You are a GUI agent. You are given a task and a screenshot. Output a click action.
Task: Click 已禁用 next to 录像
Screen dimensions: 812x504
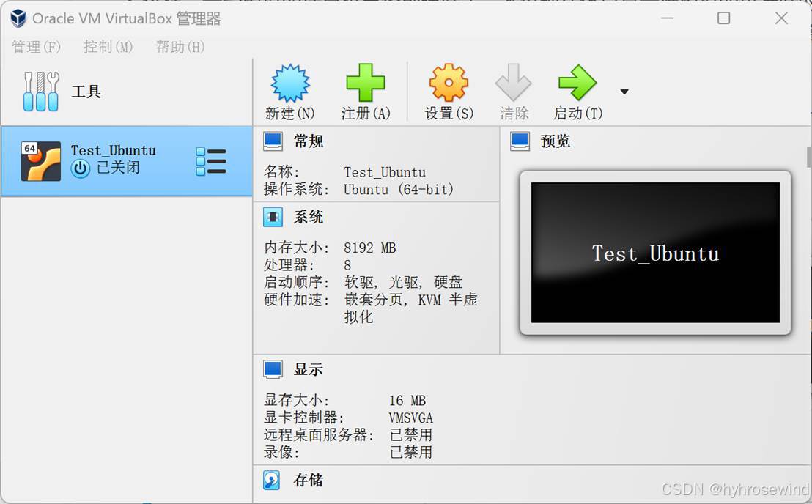[x=410, y=453]
